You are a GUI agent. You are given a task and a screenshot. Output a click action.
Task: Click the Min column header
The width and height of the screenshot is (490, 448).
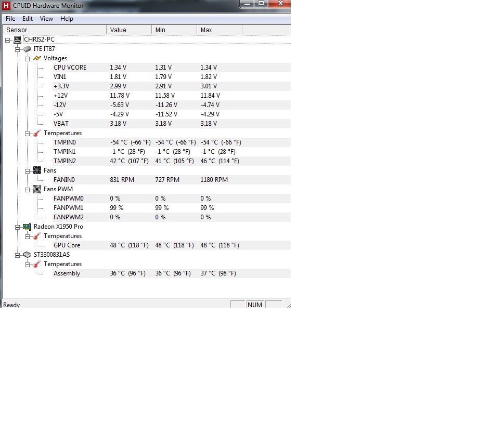[x=174, y=30]
